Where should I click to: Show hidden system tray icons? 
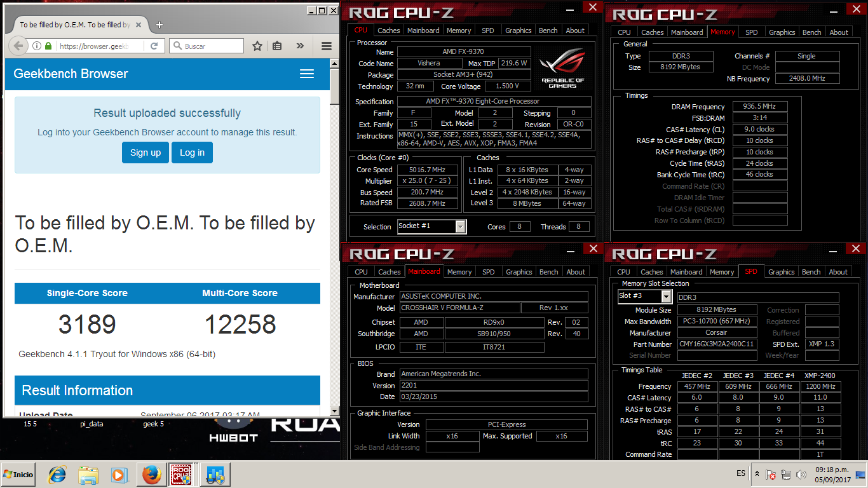pyautogui.click(x=757, y=474)
